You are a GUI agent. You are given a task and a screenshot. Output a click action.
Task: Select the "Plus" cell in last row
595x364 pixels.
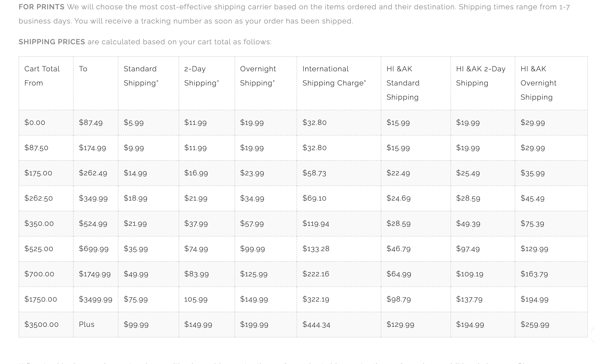point(96,324)
